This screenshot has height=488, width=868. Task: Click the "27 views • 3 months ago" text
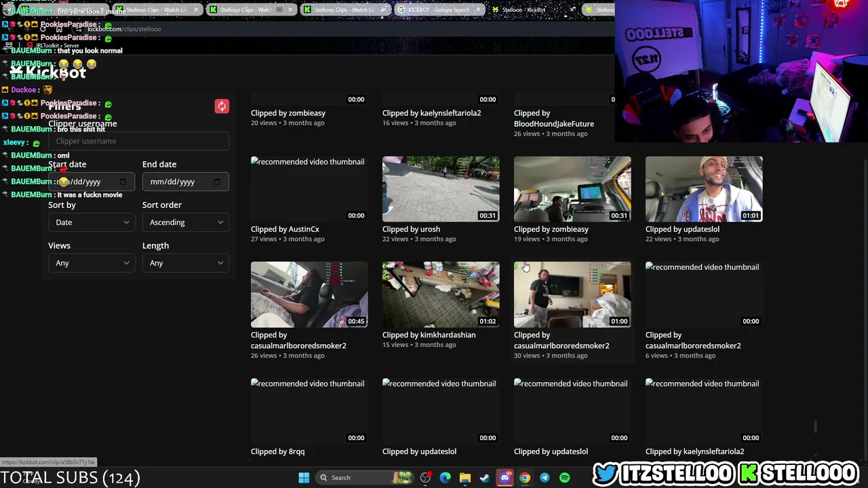tap(288, 239)
